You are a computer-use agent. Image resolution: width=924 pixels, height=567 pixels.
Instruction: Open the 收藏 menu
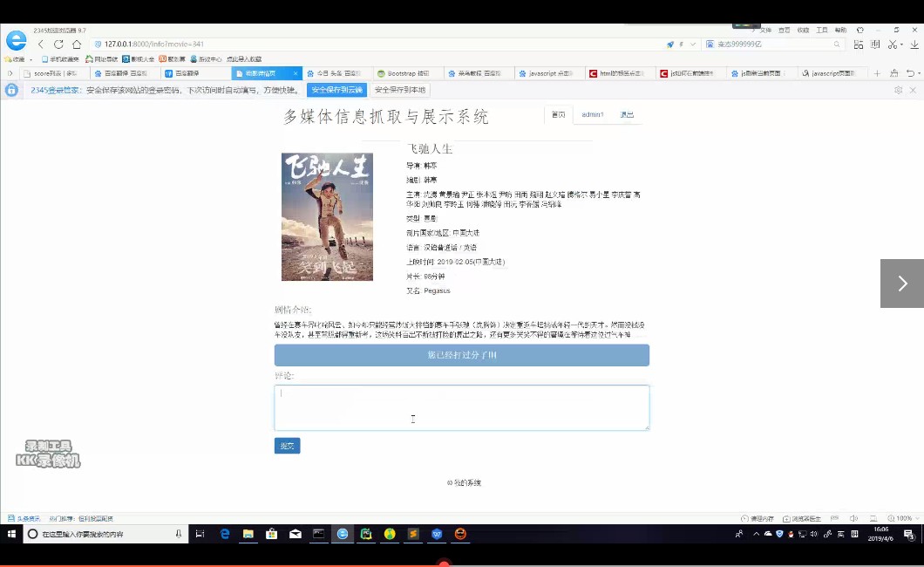(803, 30)
